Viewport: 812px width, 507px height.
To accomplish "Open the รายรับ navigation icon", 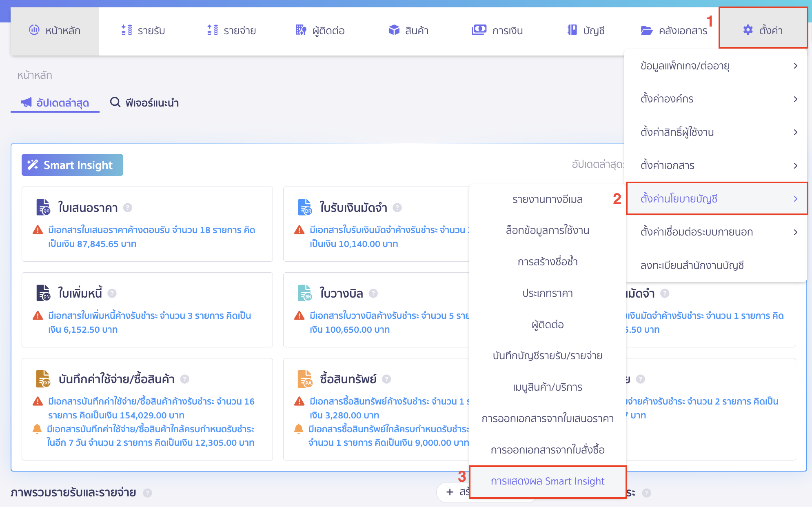I will tap(126, 30).
